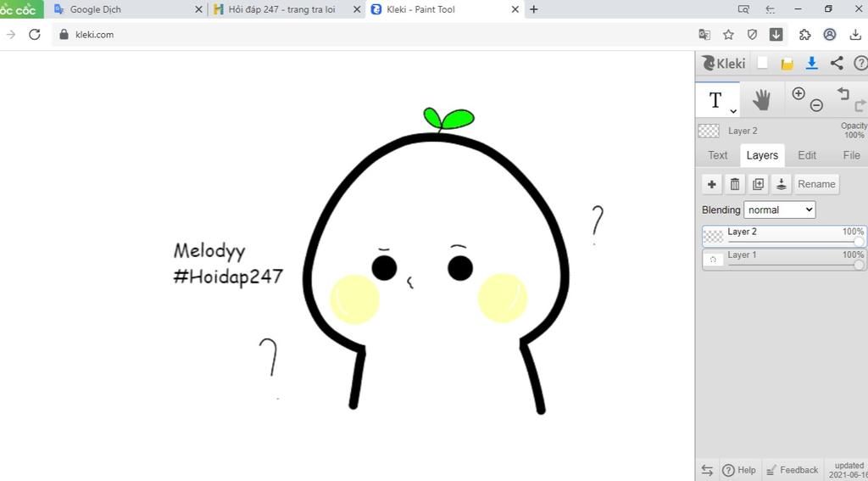Image resolution: width=868 pixels, height=481 pixels.
Task: Open the media downloader extension icon
Action: [x=776, y=34]
